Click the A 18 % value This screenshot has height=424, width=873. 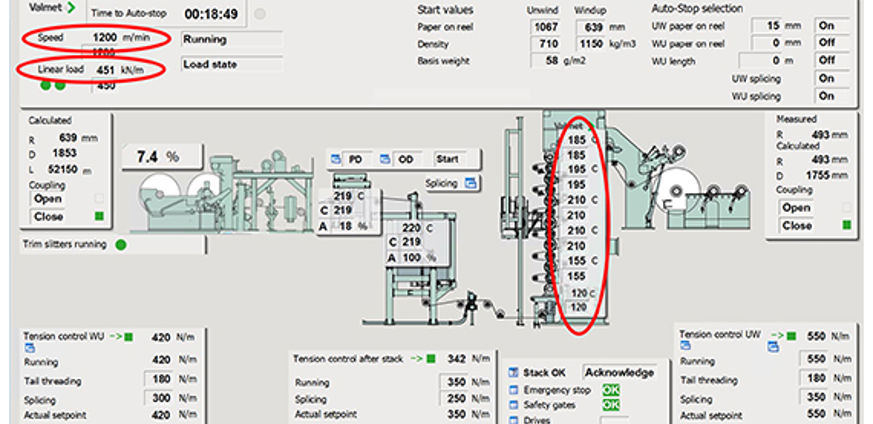point(344,226)
